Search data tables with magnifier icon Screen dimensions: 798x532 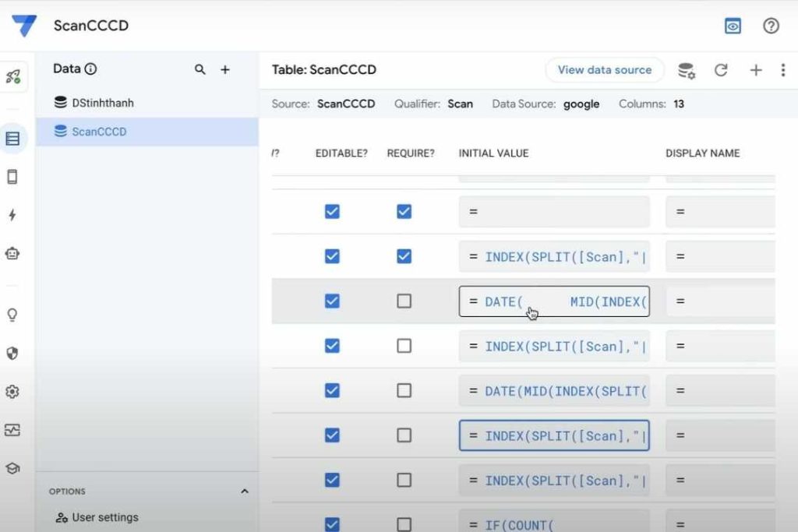click(x=200, y=69)
